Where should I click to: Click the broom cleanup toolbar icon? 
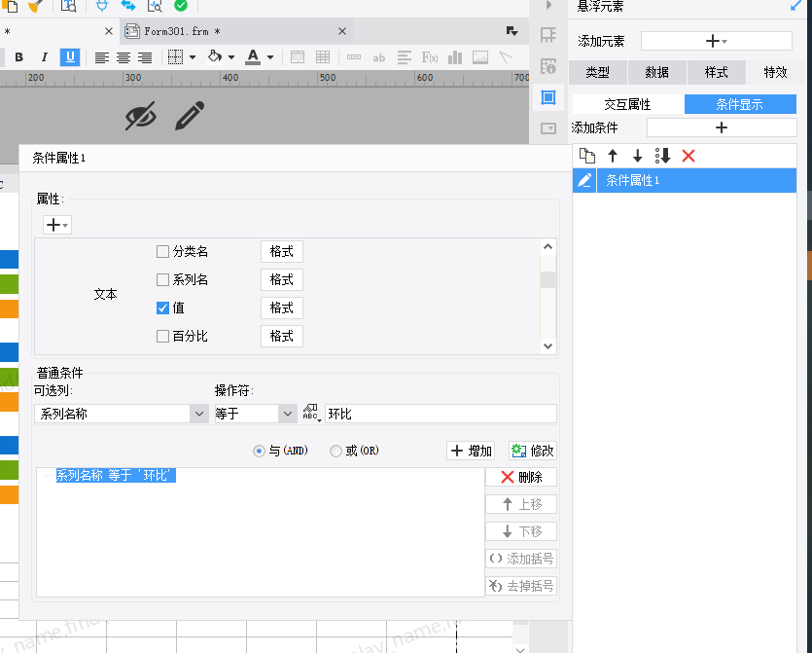(x=36, y=6)
